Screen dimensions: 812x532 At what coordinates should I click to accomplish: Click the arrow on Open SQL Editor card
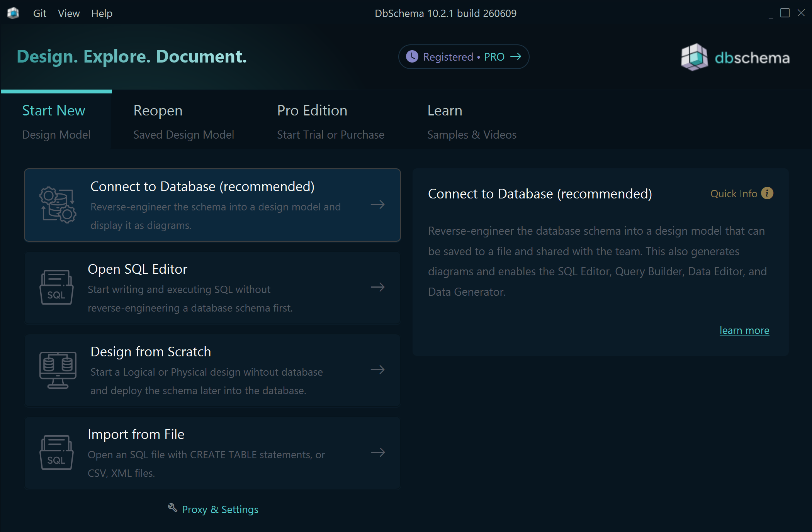coord(377,287)
